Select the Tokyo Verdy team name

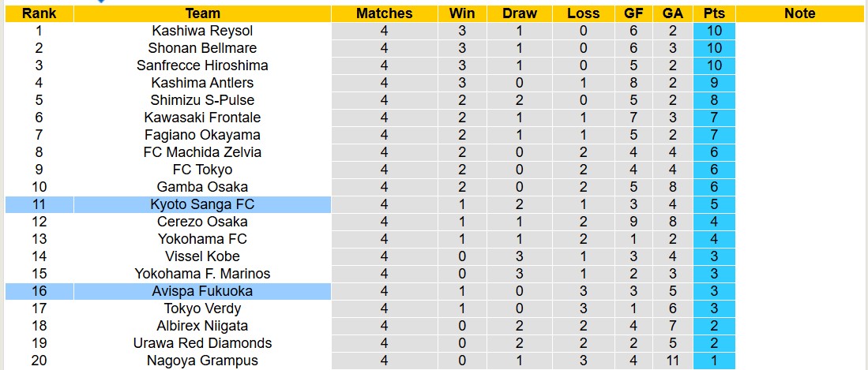[202, 308]
